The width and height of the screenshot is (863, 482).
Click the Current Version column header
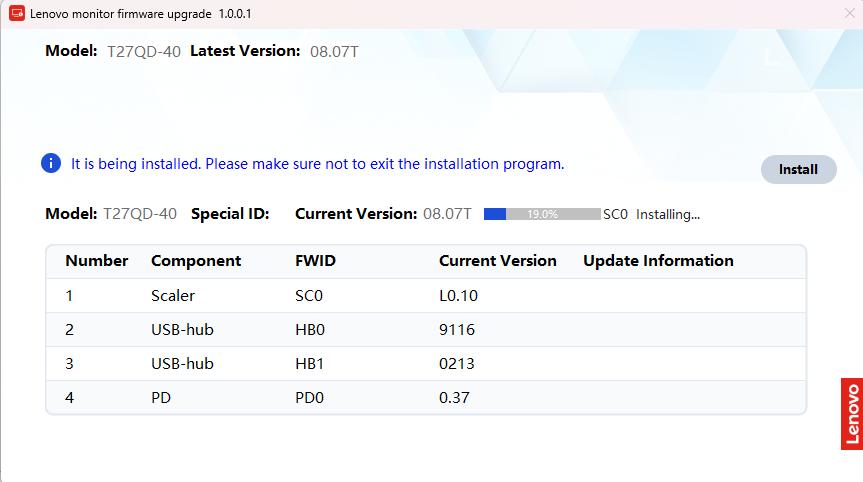coord(497,261)
